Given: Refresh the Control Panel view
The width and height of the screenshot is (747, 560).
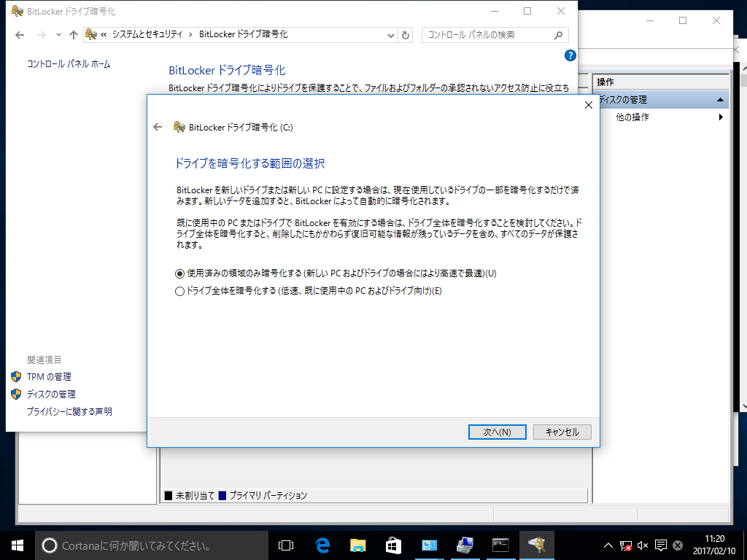Looking at the screenshot, I should click(406, 35).
